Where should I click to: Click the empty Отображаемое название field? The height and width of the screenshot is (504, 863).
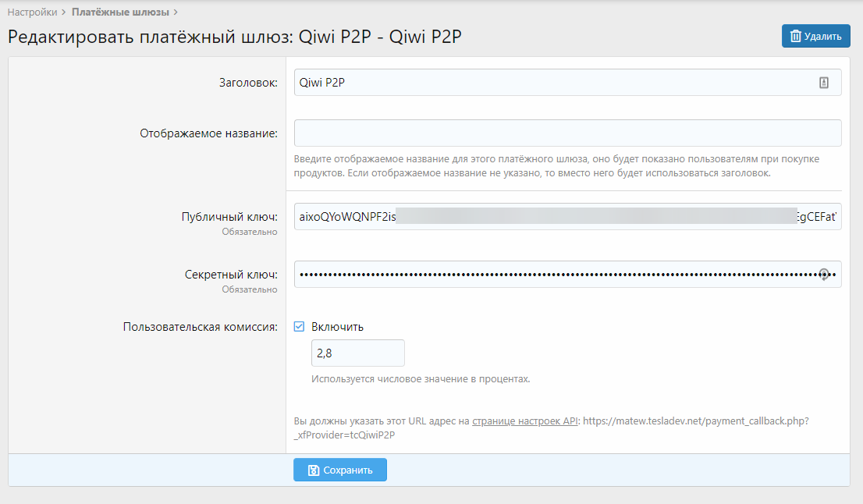[567, 133]
